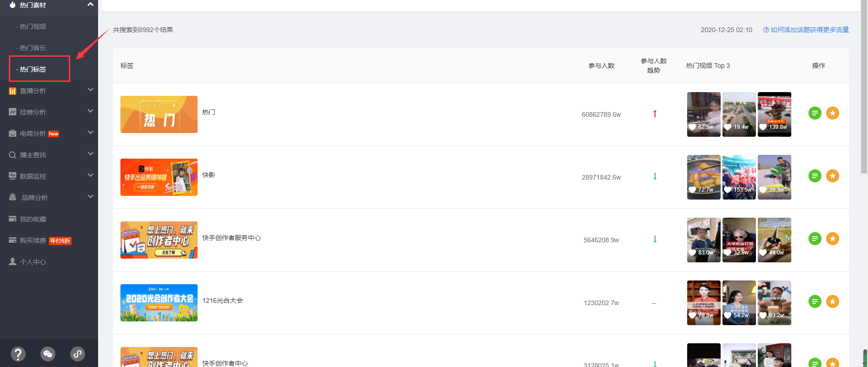Open the 快影 tag name link

pyautogui.click(x=209, y=175)
